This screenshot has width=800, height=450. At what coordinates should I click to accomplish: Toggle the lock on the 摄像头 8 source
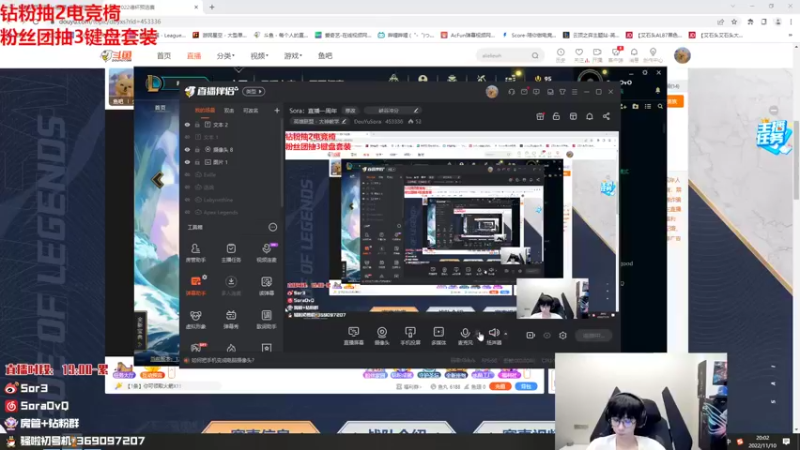pos(197,149)
